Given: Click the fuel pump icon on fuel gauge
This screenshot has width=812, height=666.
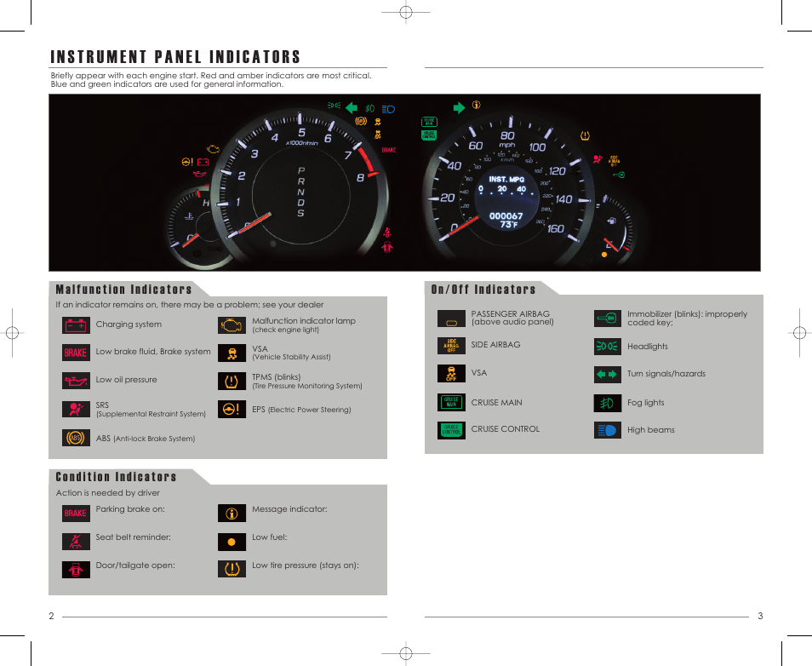Looking at the screenshot, I should 612,221.
